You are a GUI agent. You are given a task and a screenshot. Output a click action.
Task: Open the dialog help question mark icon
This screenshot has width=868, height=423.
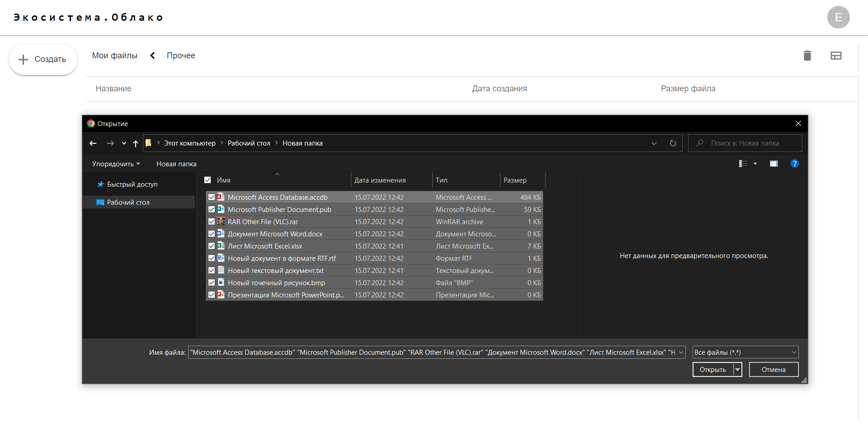(x=794, y=164)
